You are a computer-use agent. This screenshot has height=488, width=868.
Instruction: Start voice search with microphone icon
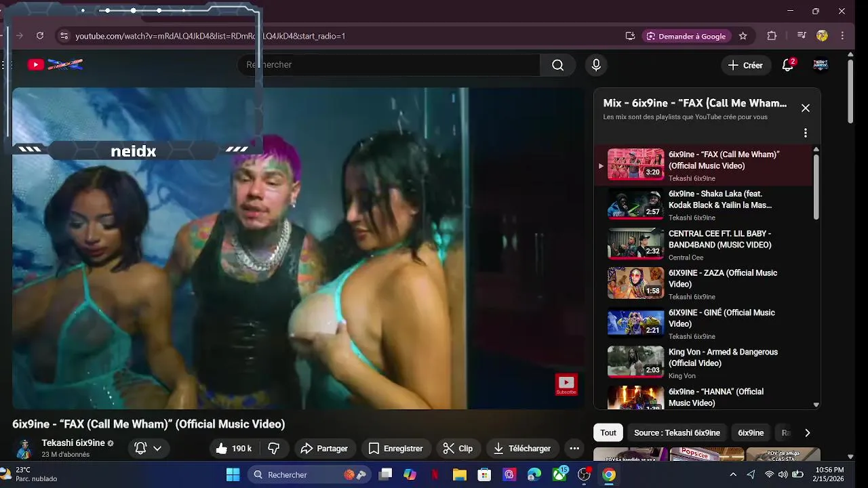[x=596, y=65]
